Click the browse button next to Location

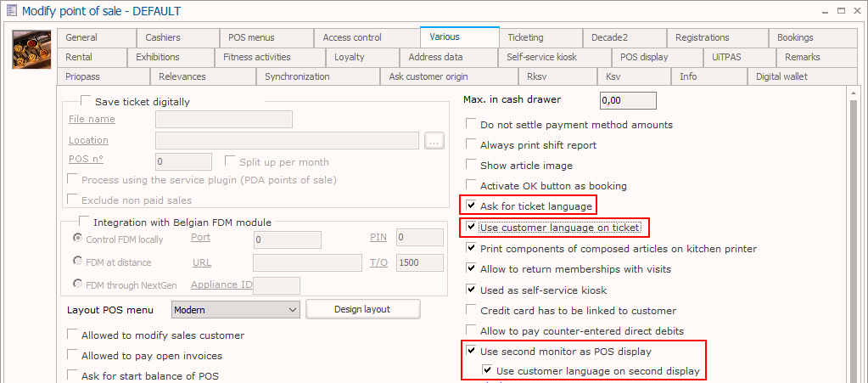(434, 141)
